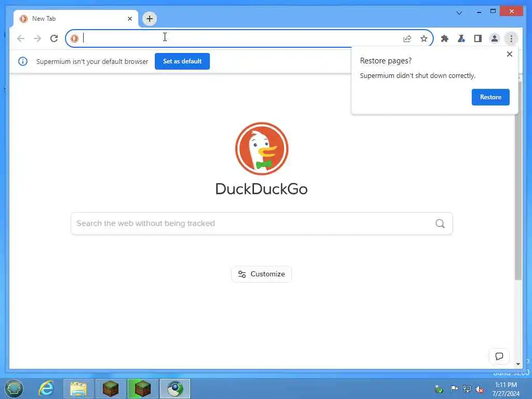Toggle the side panel icon
532x399 pixels.
point(478,38)
